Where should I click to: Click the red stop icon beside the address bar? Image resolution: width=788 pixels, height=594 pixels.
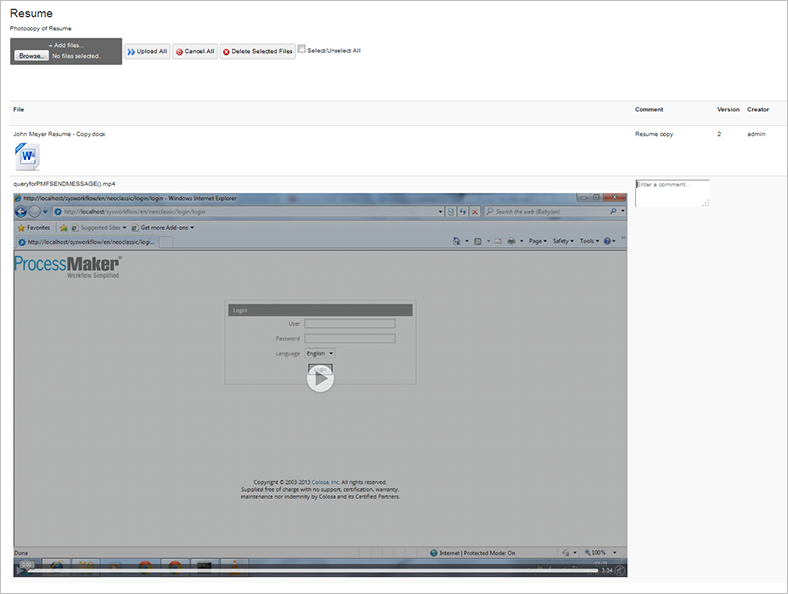pos(474,212)
